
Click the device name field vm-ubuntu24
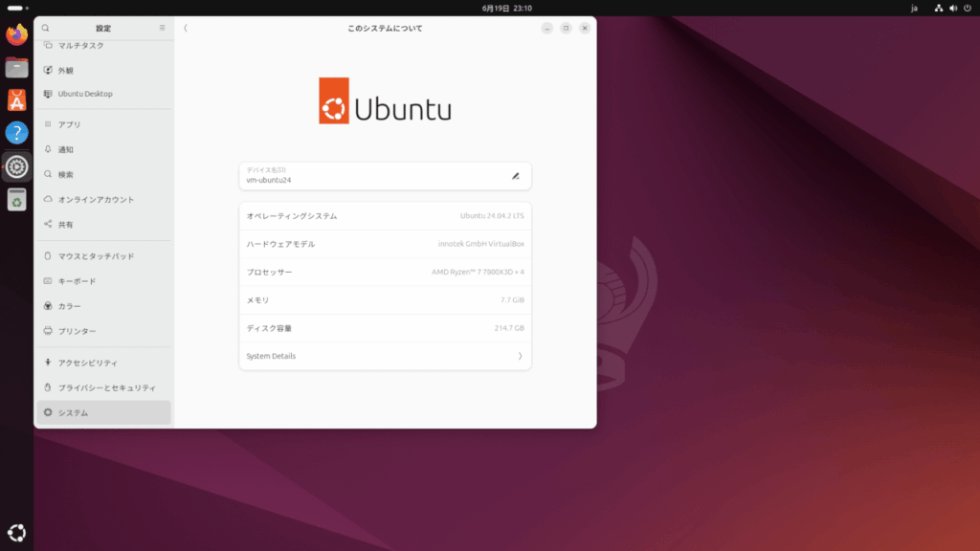[x=385, y=176]
